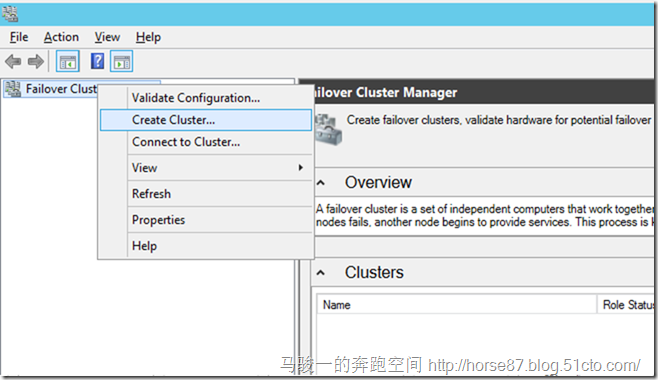The image size is (658, 380).
Task: Toggle the Show/Hide Action Pane icon
Action: click(122, 62)
